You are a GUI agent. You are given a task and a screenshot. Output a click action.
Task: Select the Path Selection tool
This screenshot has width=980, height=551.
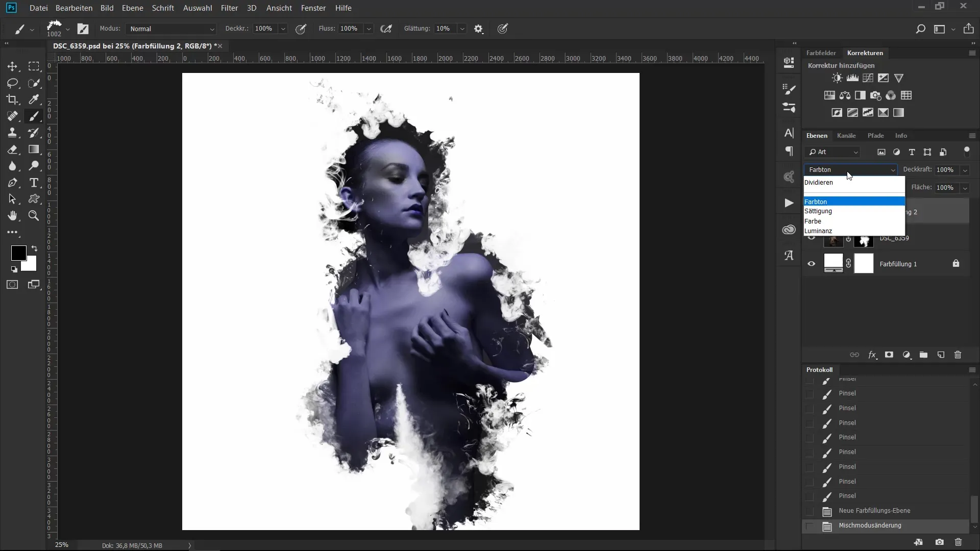tap(12, 199)
